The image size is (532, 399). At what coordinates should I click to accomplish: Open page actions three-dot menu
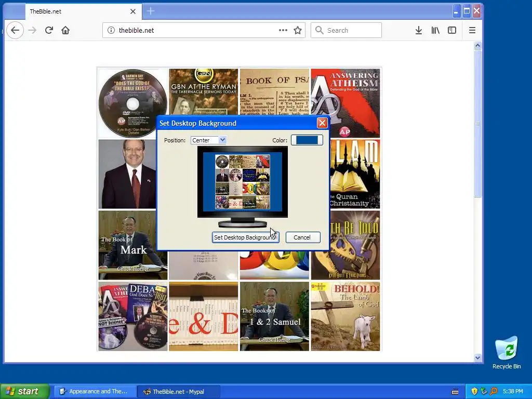coord(283,30)
